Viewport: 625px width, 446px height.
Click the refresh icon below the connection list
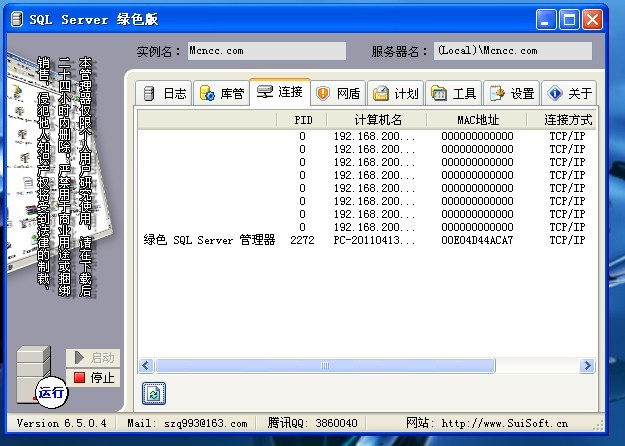click(x=153, y=393)
